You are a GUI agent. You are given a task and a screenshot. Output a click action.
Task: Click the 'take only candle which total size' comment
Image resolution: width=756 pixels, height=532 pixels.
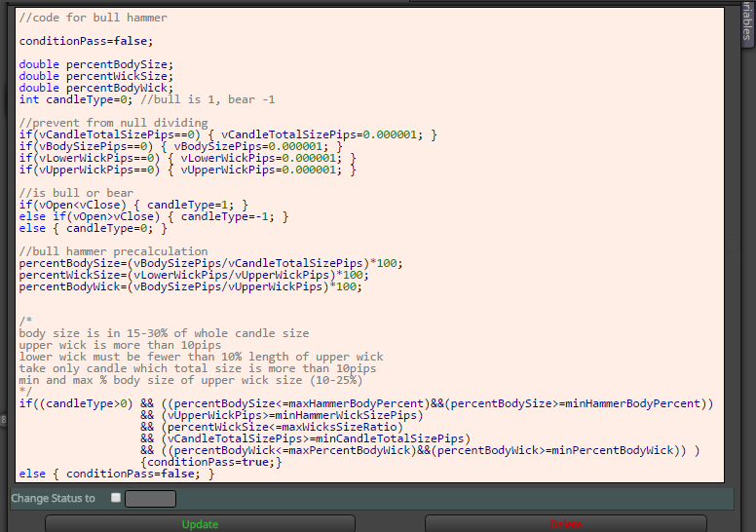(198, 368)
